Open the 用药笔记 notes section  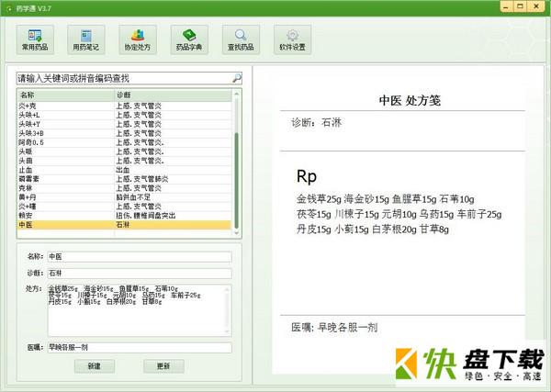pyautogui.click(x=86, y=39)
